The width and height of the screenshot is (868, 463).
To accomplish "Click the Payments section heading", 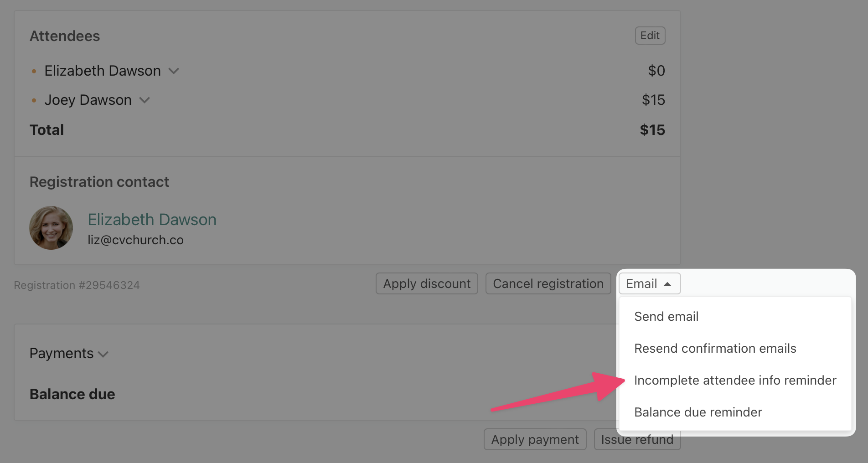I will [62, 354].
